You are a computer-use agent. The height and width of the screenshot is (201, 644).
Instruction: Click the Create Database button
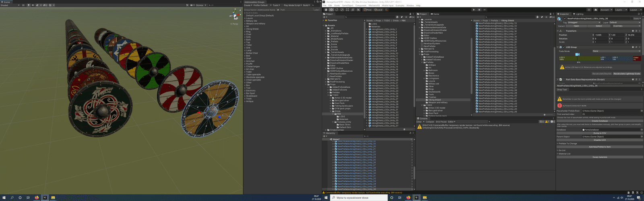tap(600, 121)
